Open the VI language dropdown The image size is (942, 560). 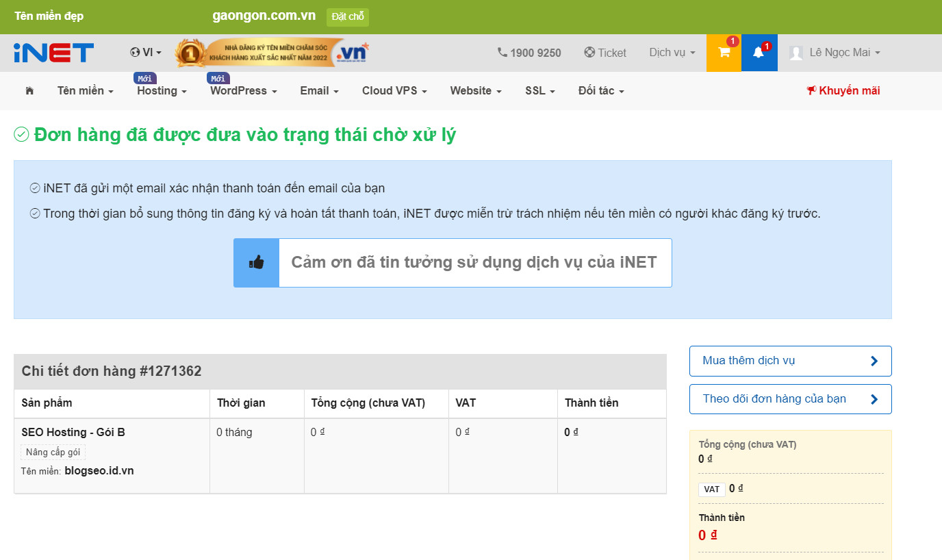(x=146, y=53)
